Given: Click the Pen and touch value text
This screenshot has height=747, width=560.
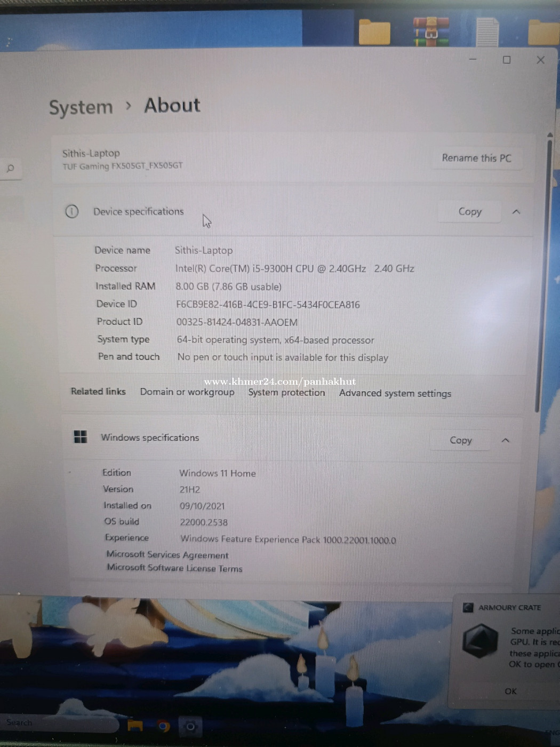Looking at the screenshot, I should click(x=283, y=357).
